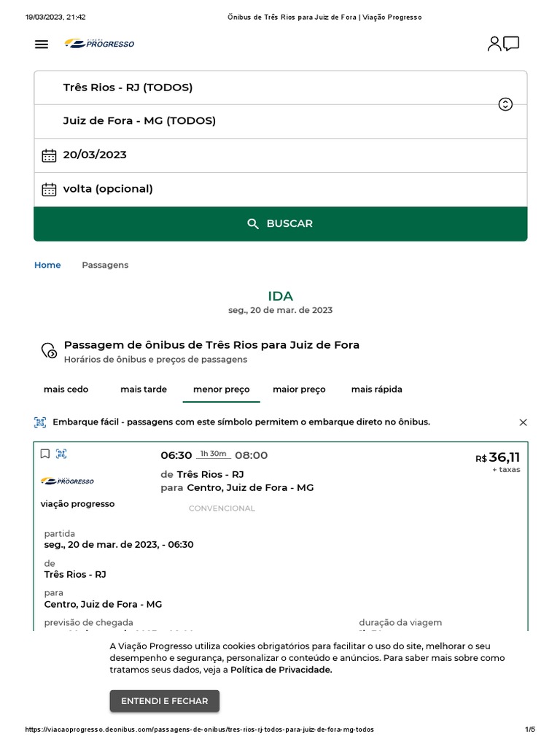Image resolution: width=560 pixels, height=747 pixels.
Task: Open the hamburger menu
Action: [x=42, y=44]
